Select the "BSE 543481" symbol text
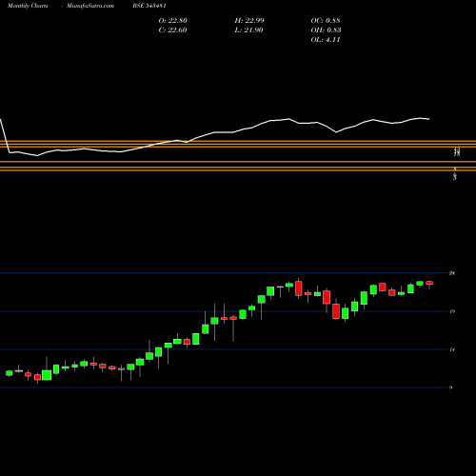 149,6
